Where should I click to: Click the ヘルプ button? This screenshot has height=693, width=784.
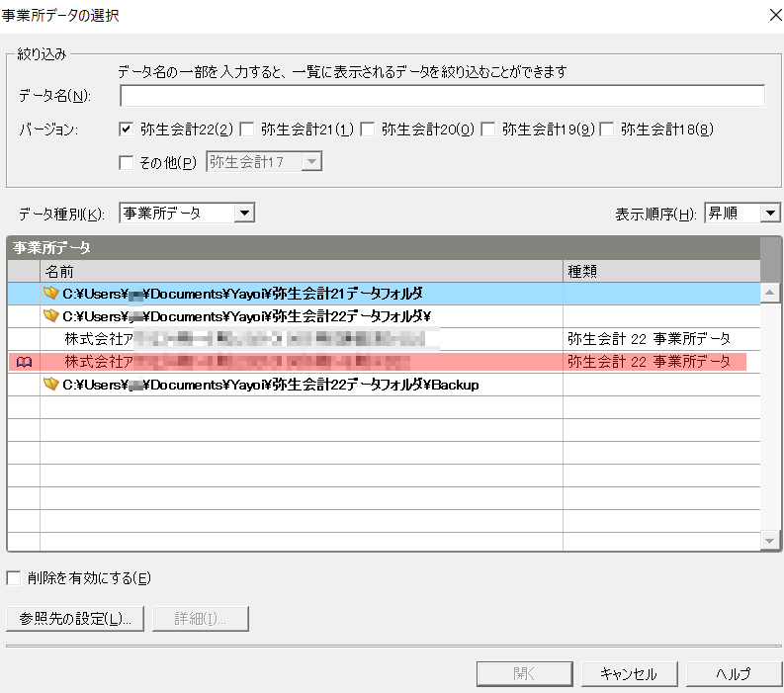coord(734,674)
